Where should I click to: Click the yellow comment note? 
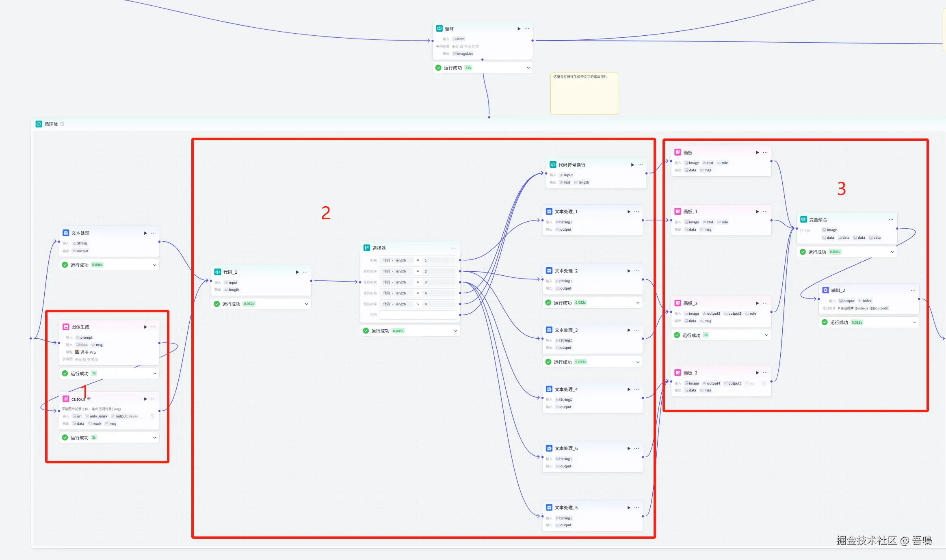pos(584,93)
